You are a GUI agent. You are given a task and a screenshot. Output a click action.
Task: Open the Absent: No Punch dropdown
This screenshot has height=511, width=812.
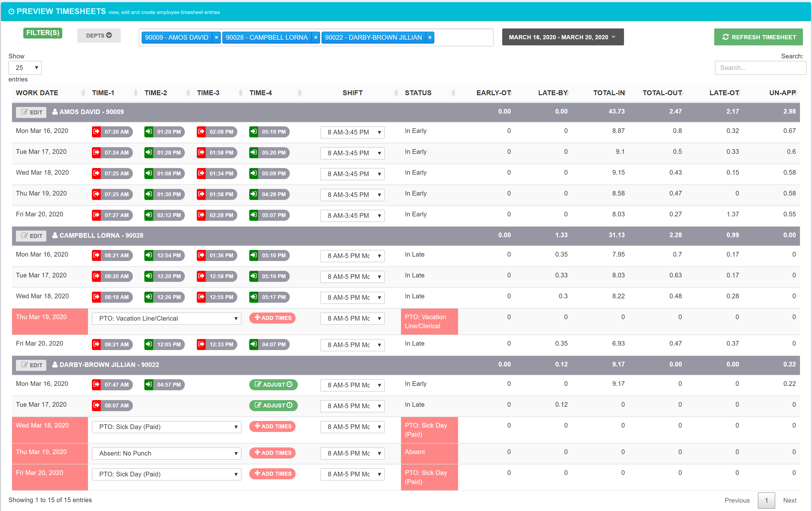[x=167, y=453]
